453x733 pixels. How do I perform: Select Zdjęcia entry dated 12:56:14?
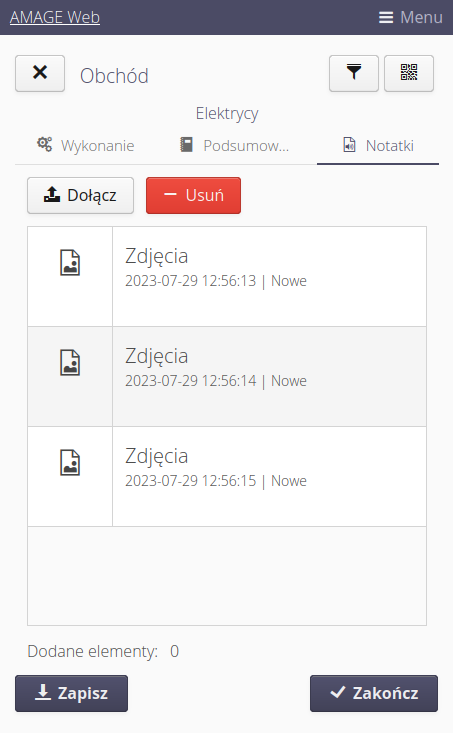pos(227,377)
